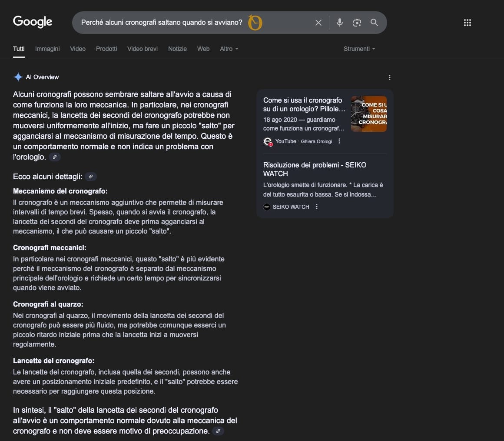This screenshot has height=441, width=504.
Task: Open "Risoluzione dei problemi - SEIKO WATCH" link
Action: [315, 169]
